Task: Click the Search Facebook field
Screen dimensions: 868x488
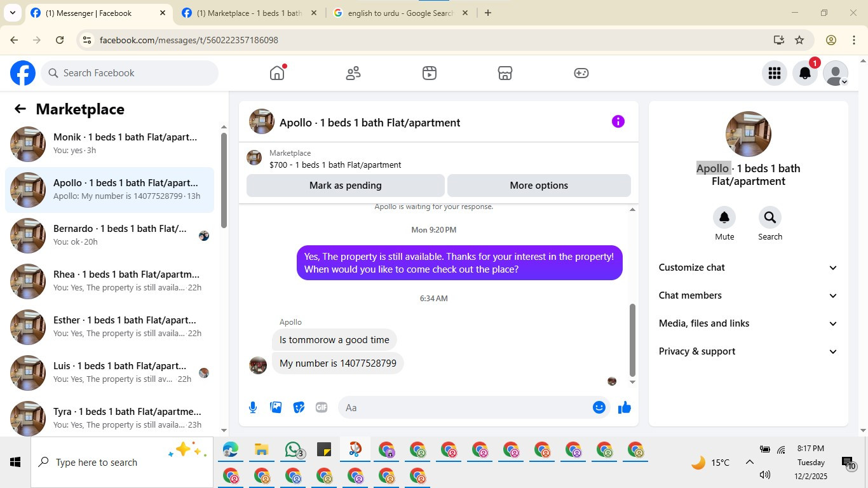Action: pyautogui.click(x=130, y=73)
